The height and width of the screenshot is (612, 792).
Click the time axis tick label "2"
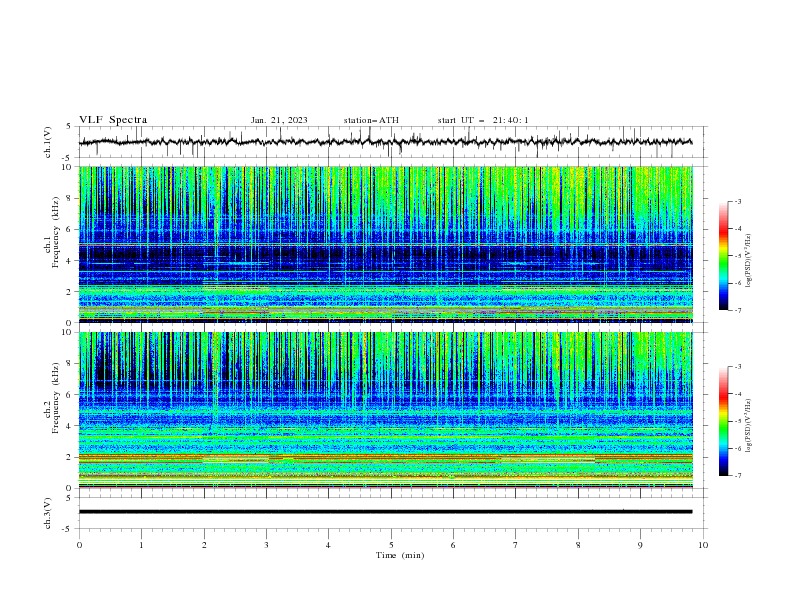point(204,545)
